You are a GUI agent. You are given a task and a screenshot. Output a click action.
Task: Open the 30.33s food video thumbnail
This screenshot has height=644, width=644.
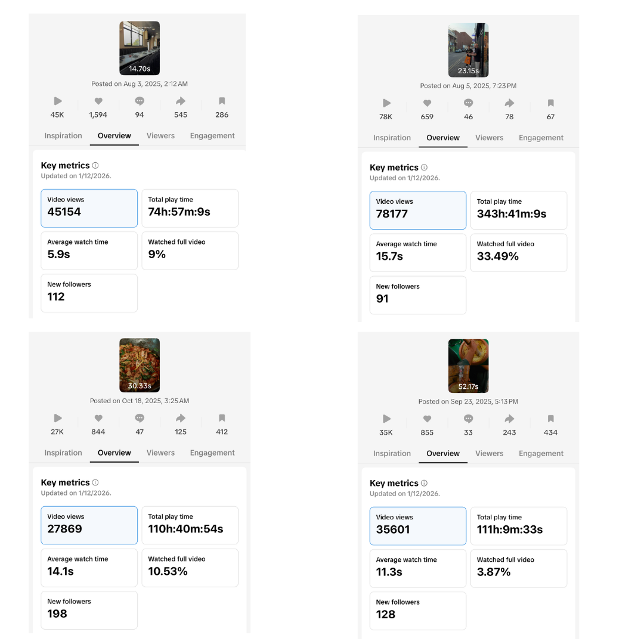(140, 365)
